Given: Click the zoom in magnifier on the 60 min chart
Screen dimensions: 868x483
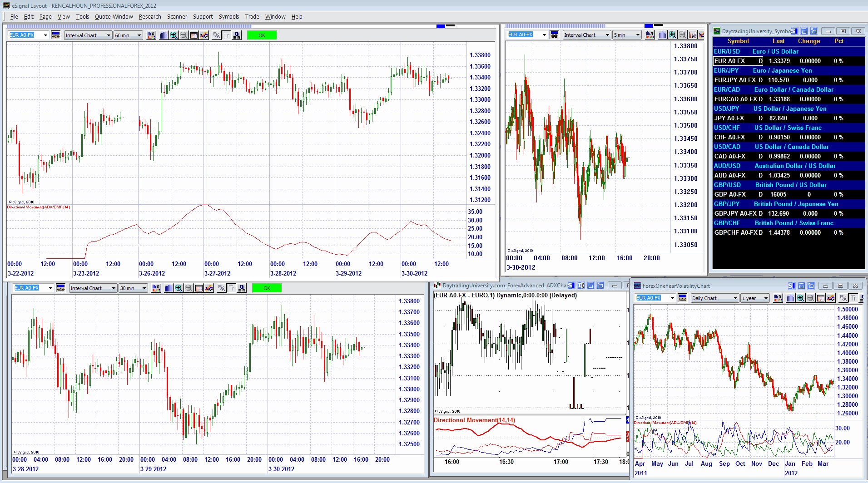Looking at the screenshot, I should point(174,35).
